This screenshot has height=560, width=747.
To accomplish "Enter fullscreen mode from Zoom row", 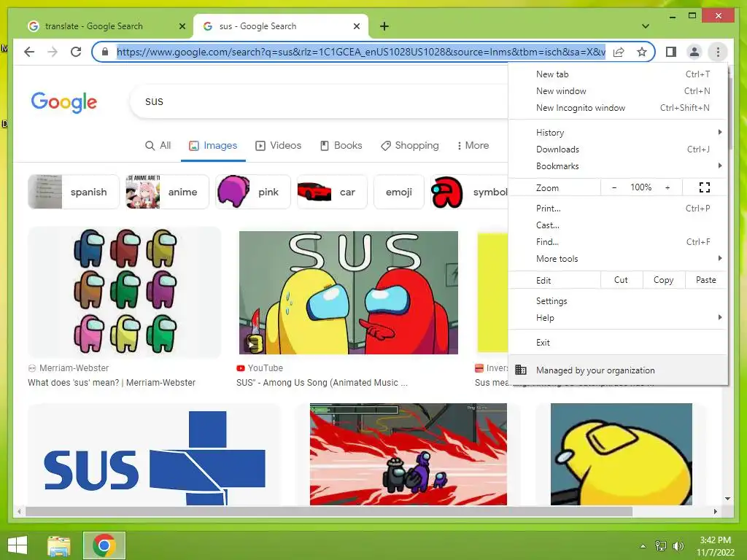I will tap(704, 187).
